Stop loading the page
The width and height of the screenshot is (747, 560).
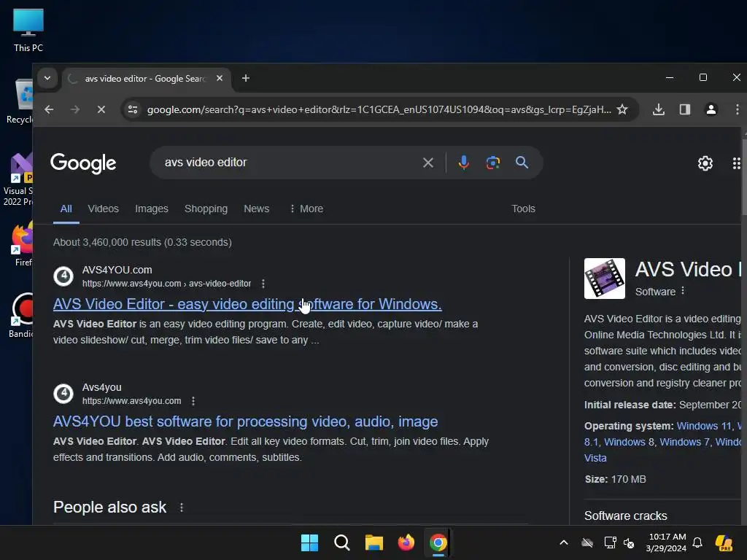click(x=101, y=109)
